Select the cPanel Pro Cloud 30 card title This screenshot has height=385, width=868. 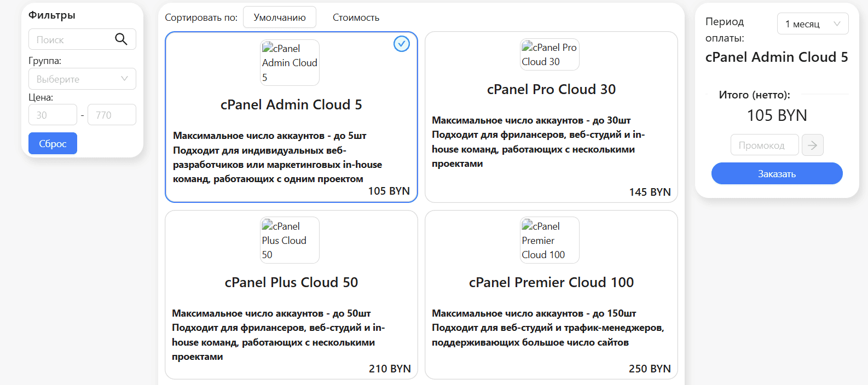[x=551, y=89]
